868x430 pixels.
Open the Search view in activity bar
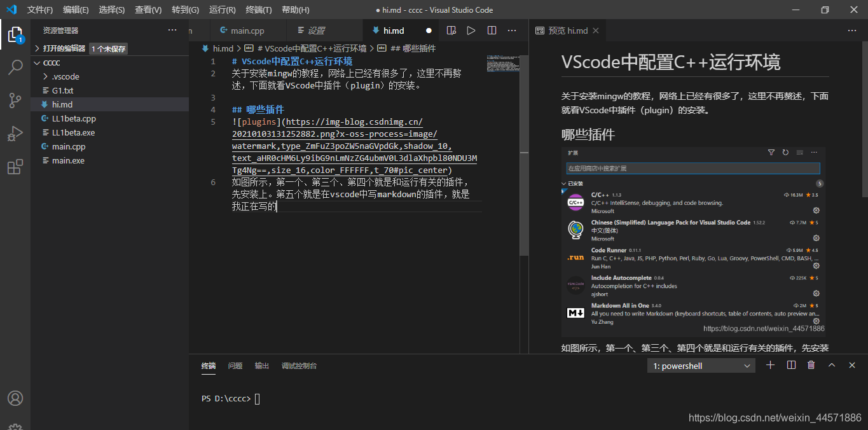15,67
